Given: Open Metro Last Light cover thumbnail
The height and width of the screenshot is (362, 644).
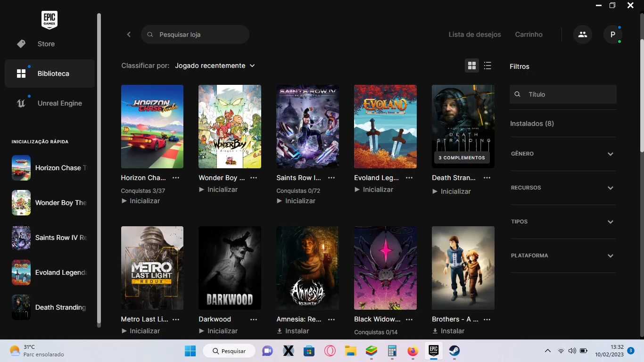Looking at the screenshot, I should (152, 268).
